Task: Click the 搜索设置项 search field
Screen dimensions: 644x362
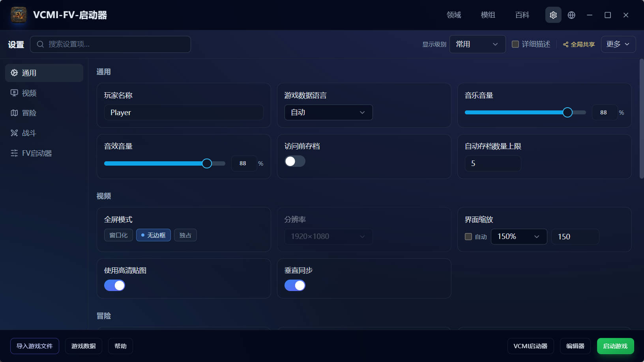Action: pyautogui.click(x=110, y=44)
